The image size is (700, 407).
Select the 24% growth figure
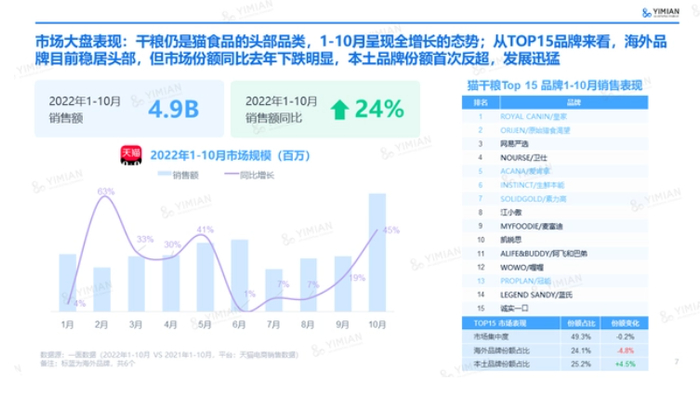[x=379, y=109]
